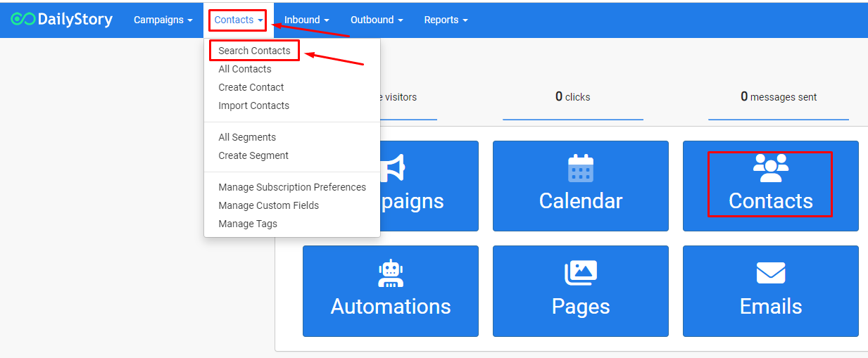Open the Reports dropdown menu

446,20
